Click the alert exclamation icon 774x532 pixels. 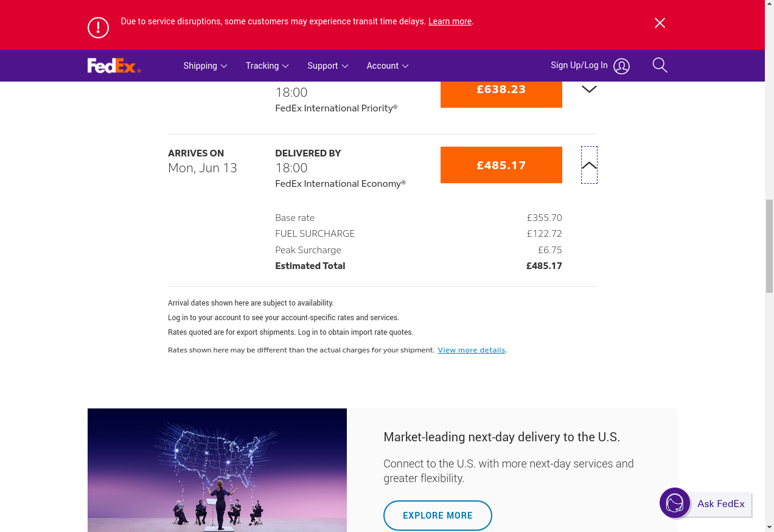98,27
